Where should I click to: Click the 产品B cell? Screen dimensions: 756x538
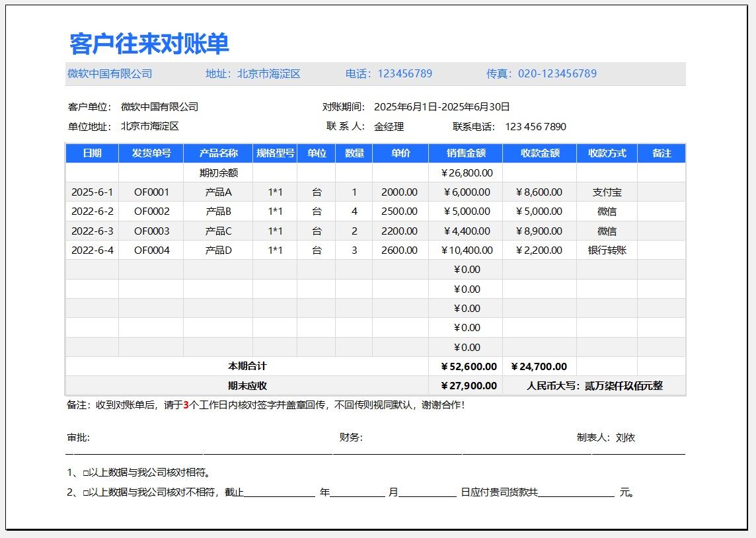click(219, 211)
